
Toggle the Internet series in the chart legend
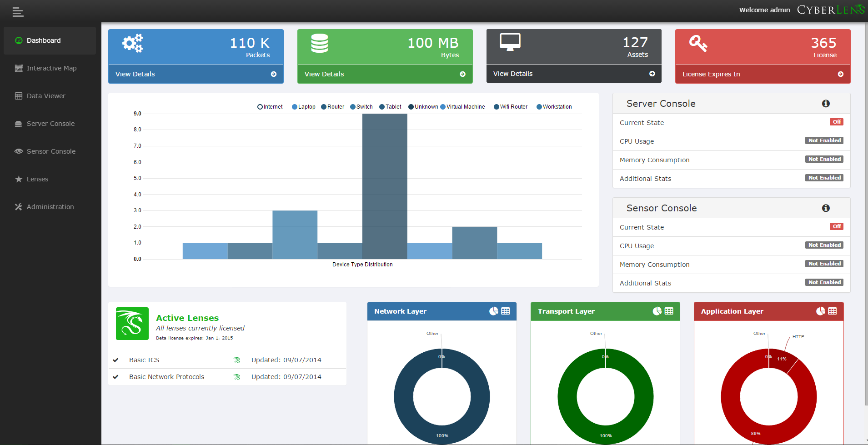click(270, 106)
